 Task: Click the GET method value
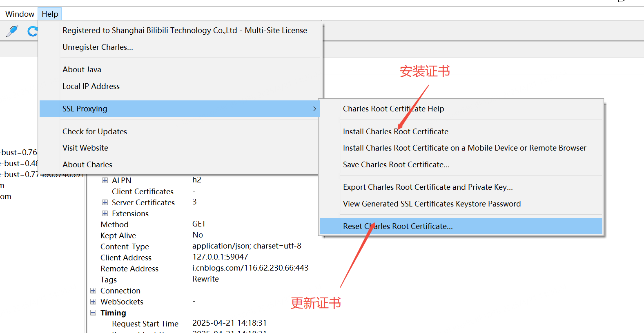tap(199, 224)
